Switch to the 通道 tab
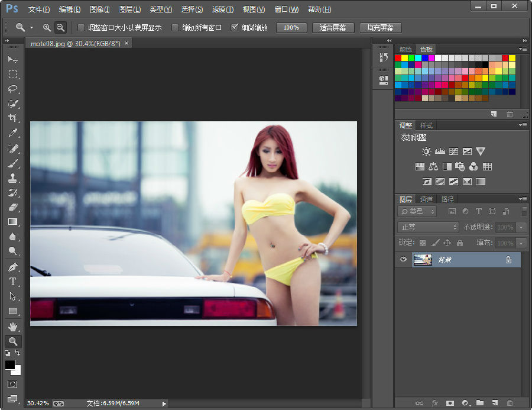532x410 pixels. click(426, 199)
